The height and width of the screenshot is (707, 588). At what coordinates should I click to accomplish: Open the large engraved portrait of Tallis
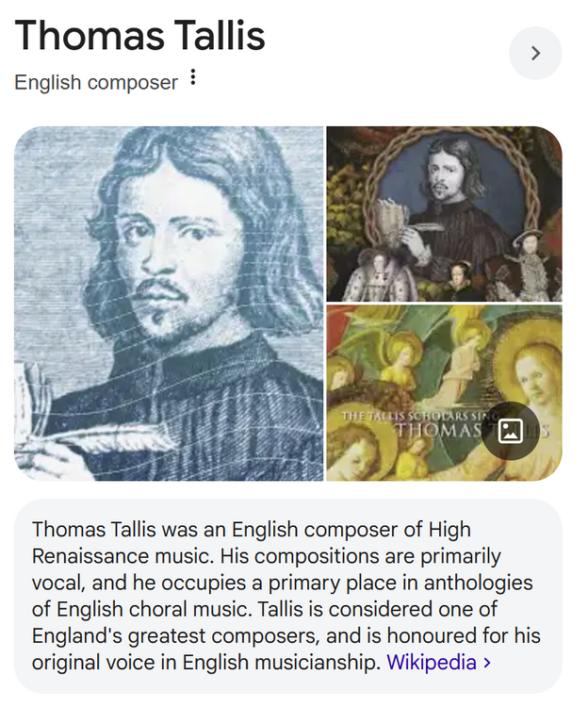tap(169, 304)
